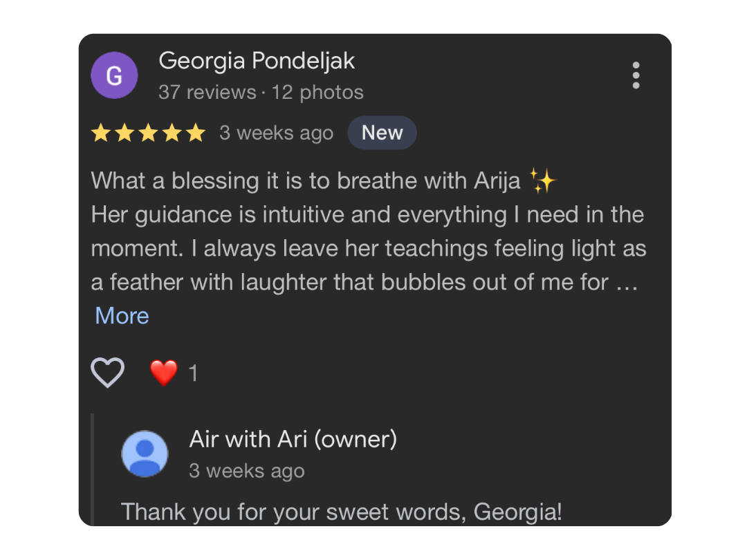Click the New badge
Image resolution: width=747 pixels, height=560 pixels.
tap(382, 133)
